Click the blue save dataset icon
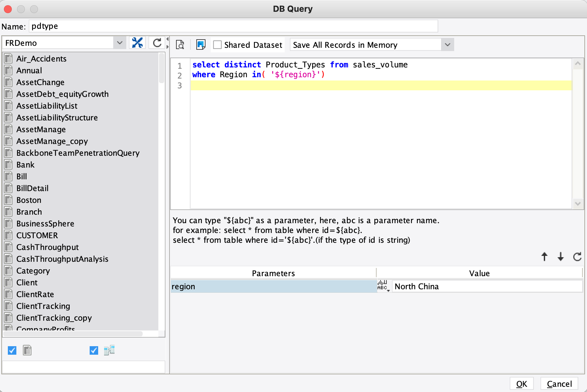587x392 pixels. click(201, 44)
